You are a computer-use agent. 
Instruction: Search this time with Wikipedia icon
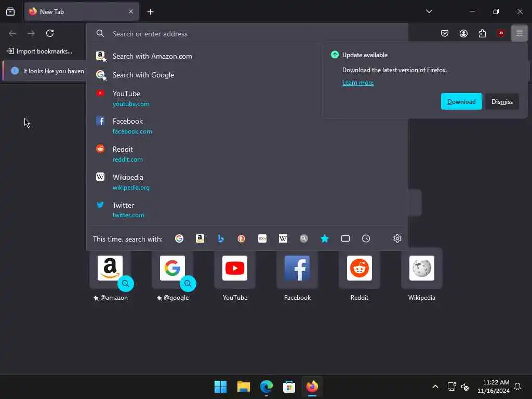coord(283,239)
